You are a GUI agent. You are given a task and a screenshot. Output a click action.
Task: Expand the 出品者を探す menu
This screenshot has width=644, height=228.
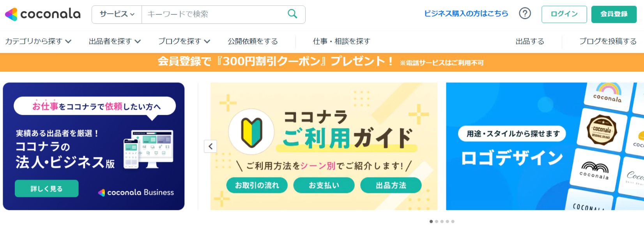click(115, 41)
